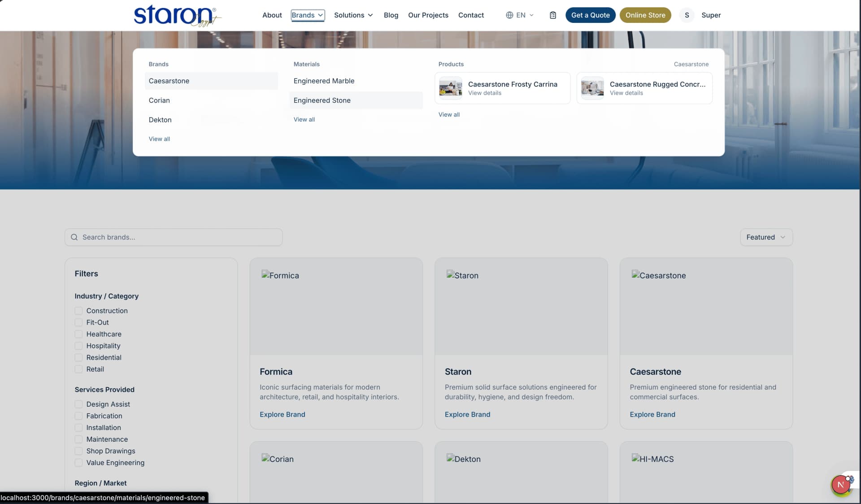Check the Healthcare filter checkbox
861x504 pixels.
pos(78,334)
